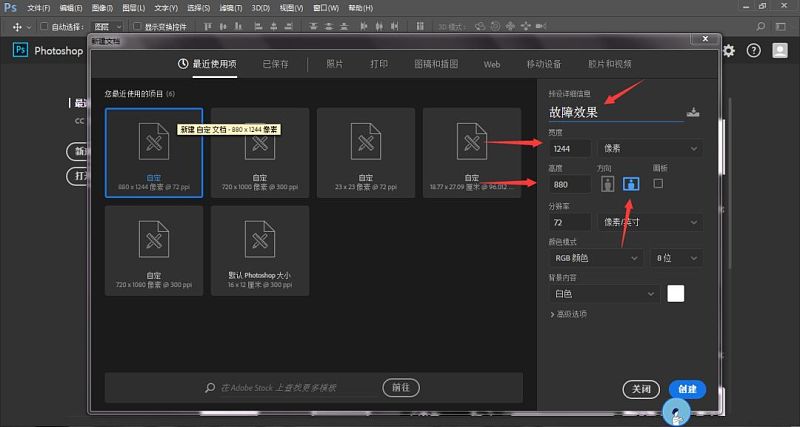Click the white background color swatch
The height and width of the screenshot is (427, 800).
click(x=676, y=294)
